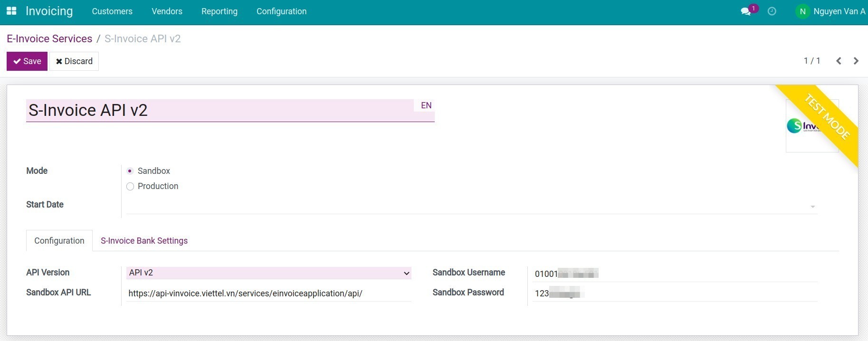
Task: Save the e-invoice service record
Action: point(27,61)
